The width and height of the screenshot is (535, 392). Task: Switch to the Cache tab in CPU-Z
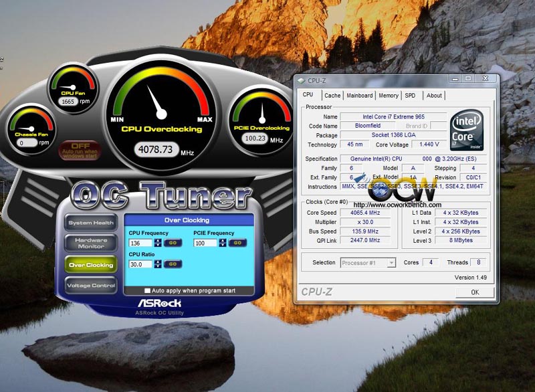pyautogui.click(x=332, y=96)
